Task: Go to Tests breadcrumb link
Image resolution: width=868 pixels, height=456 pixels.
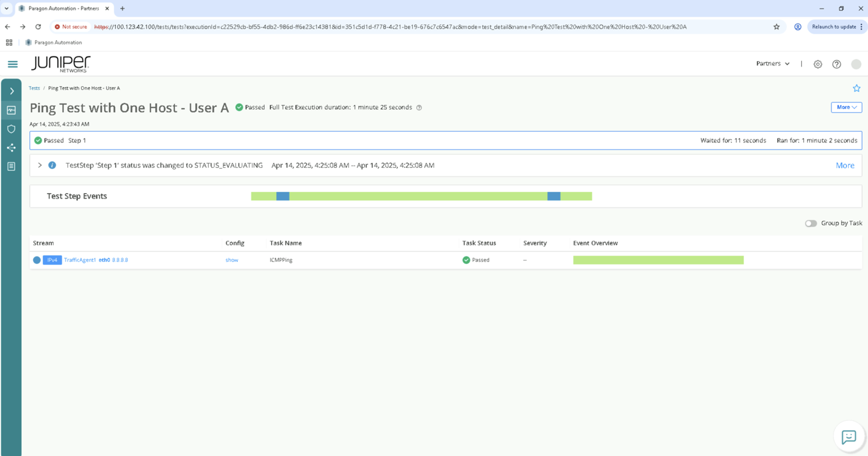Action: click(x=34, y=88)
